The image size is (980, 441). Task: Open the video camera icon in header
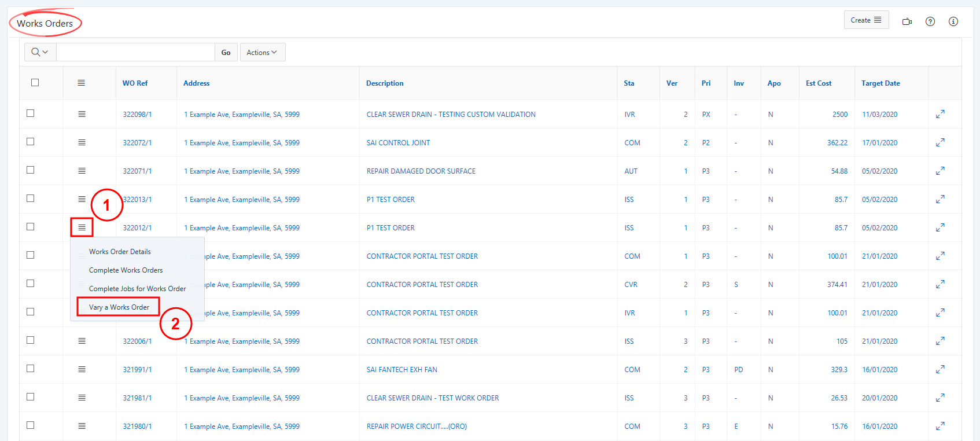907,21
